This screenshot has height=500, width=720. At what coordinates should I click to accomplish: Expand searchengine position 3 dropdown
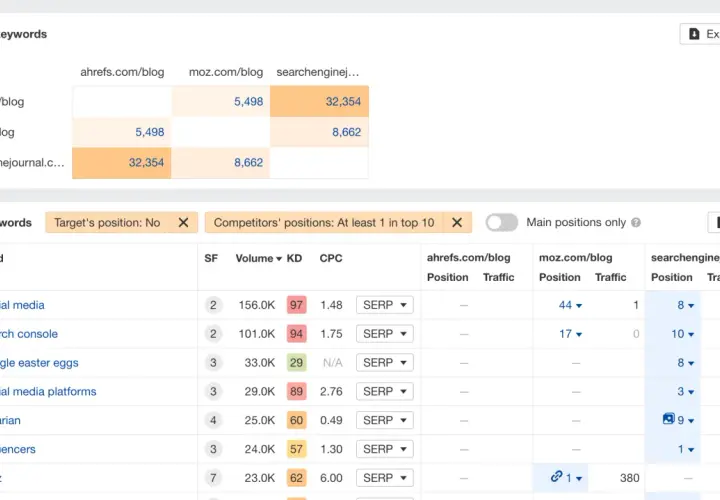point(686,392)
